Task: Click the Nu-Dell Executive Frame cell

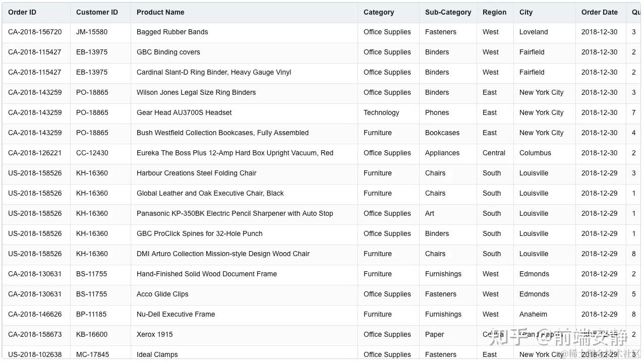Action: point(175,314)
